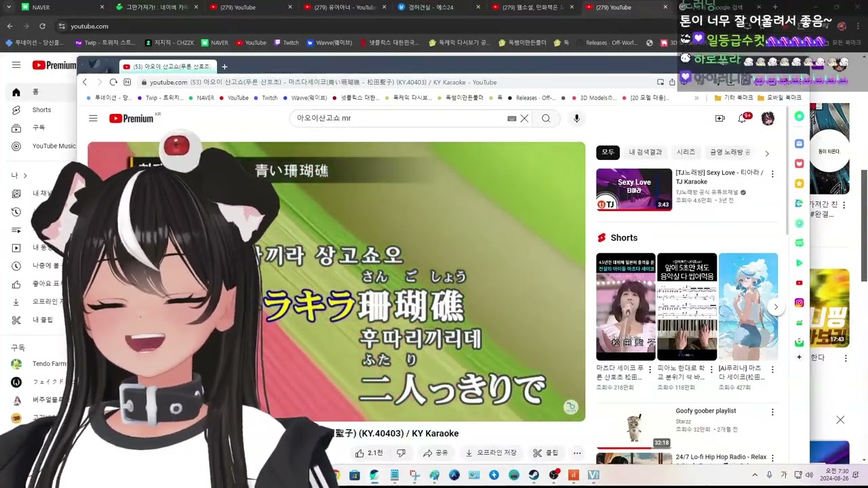This screenshot has height=488, width=868.
Task: Switch to the 검허건실 - 예스24 tab
Action: (437, 7)
